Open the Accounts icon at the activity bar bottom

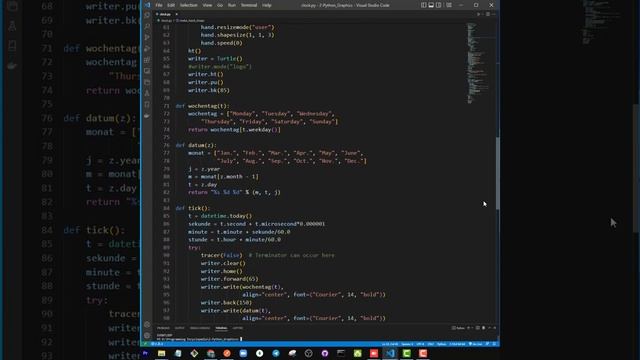pyautogui.click(x=147, y=324)
